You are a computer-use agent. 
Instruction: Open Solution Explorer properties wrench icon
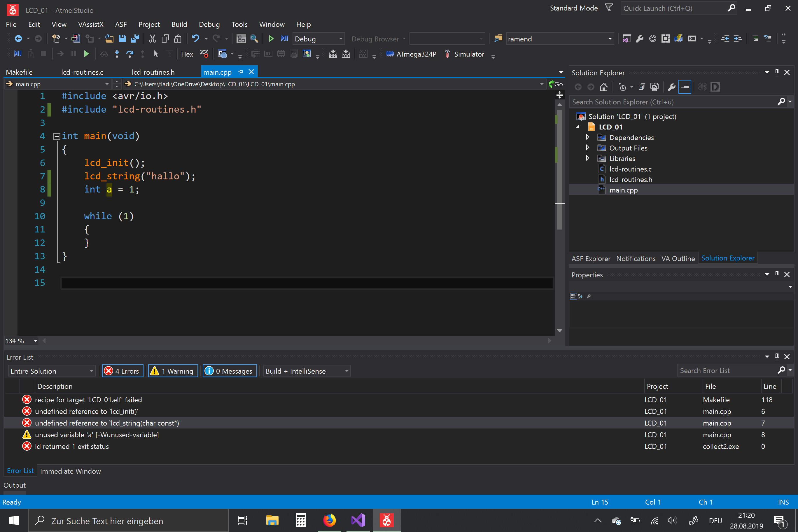tap(671, 87)
